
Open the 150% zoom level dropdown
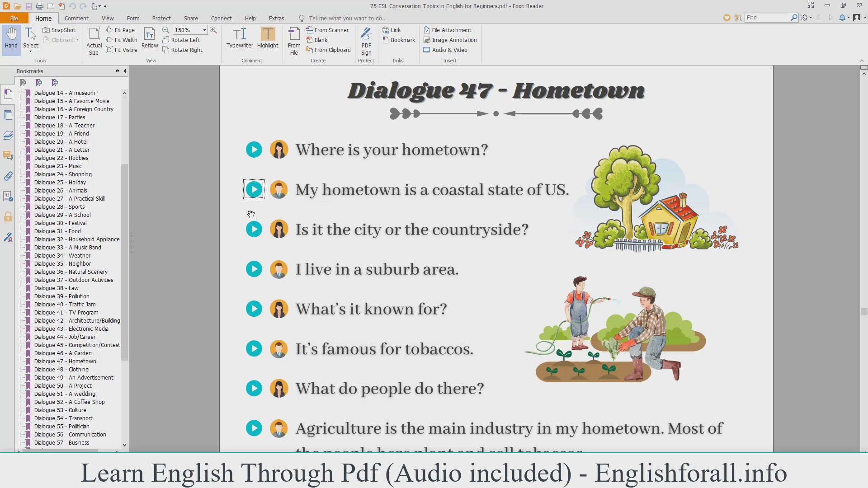[204, 30]
